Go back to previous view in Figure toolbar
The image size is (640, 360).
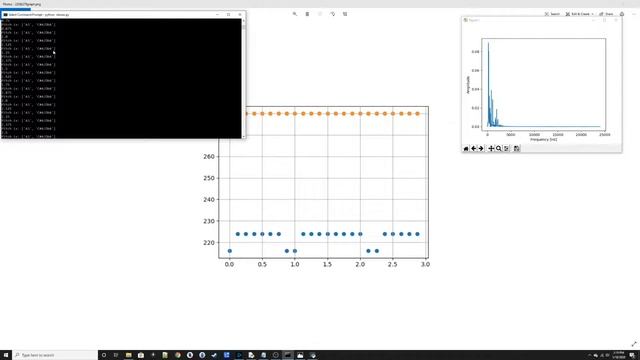[x=473, y=149]
